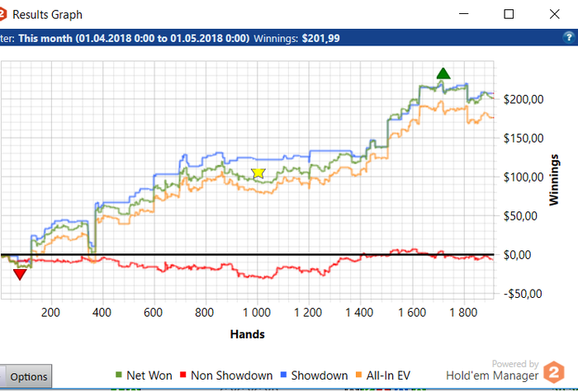Click the 200 hands axis label

[50, 313]
